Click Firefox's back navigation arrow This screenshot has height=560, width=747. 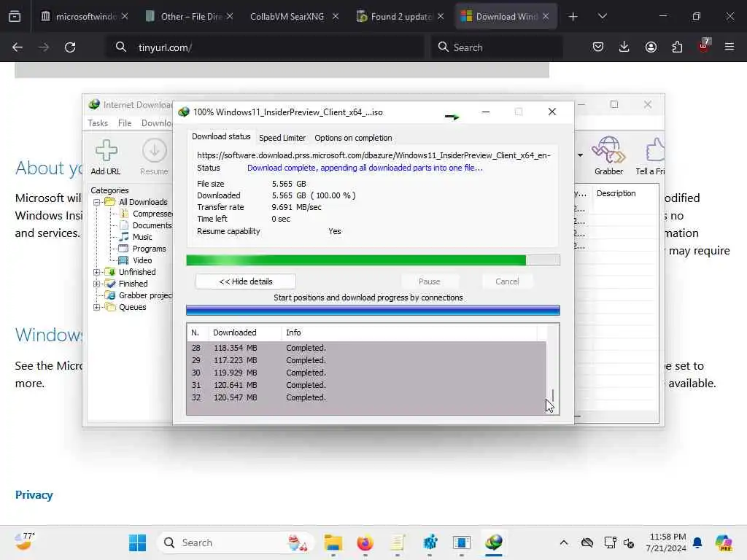click(18, 47)
